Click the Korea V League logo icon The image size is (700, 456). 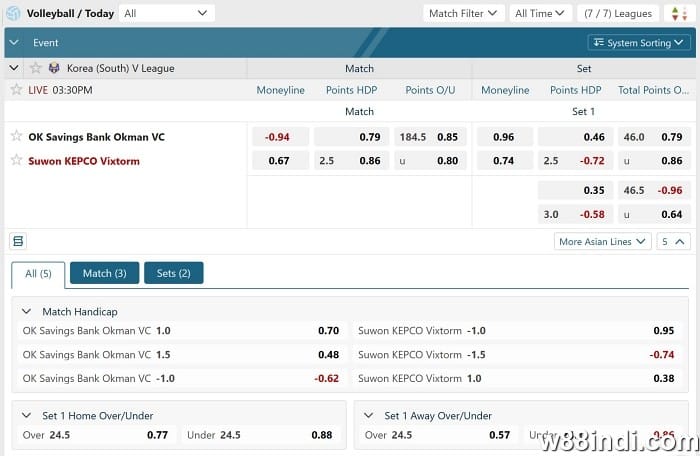(54, 68)
